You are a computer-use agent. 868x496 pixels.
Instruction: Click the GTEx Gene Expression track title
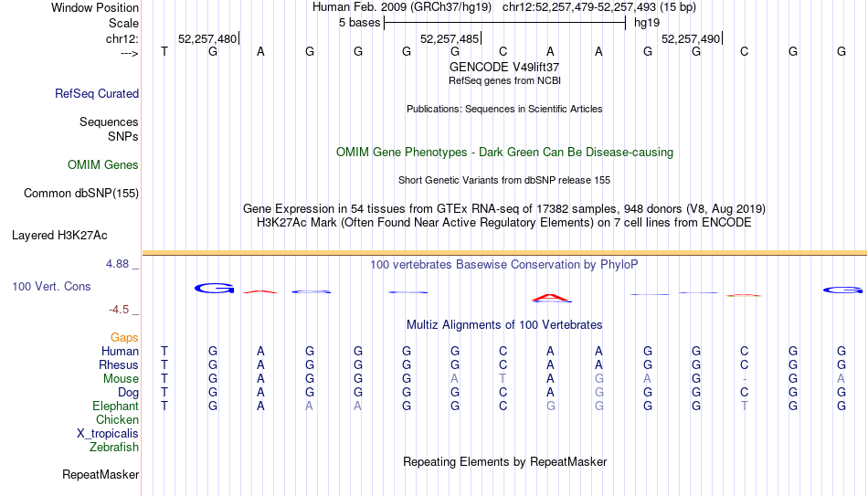click(x=504, y=208)
